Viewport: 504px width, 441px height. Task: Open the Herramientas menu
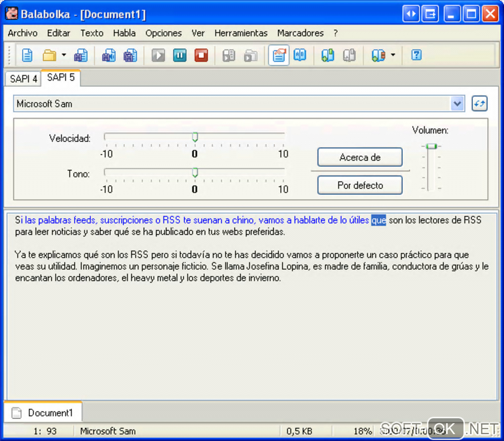coord(241,33)
